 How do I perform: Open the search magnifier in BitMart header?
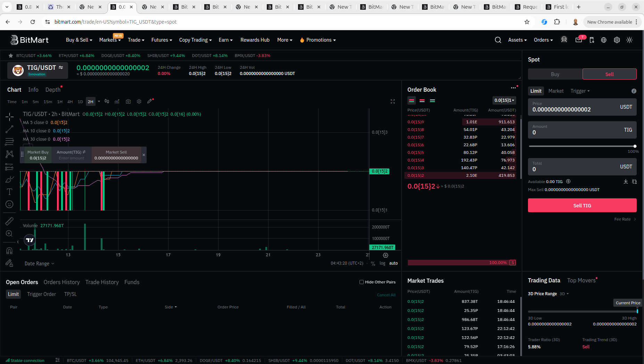[x=498, y=40]
